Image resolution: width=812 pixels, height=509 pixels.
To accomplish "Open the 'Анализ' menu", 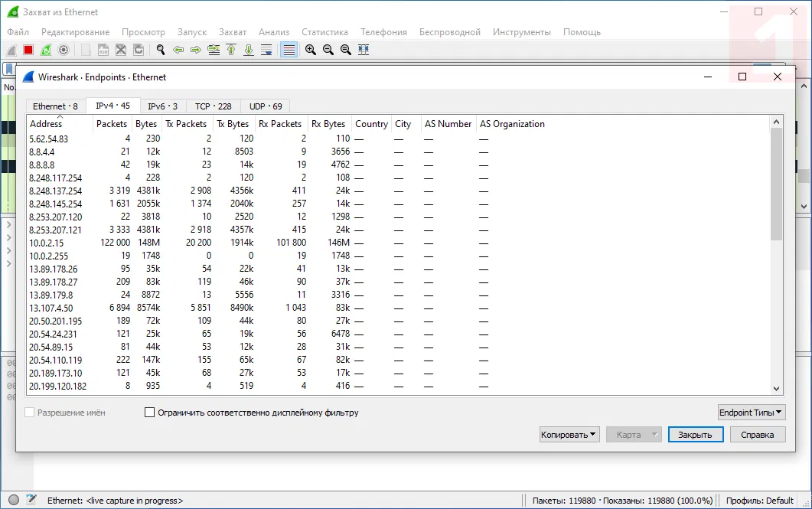I will pyautogui.click(x=274, y=32).
